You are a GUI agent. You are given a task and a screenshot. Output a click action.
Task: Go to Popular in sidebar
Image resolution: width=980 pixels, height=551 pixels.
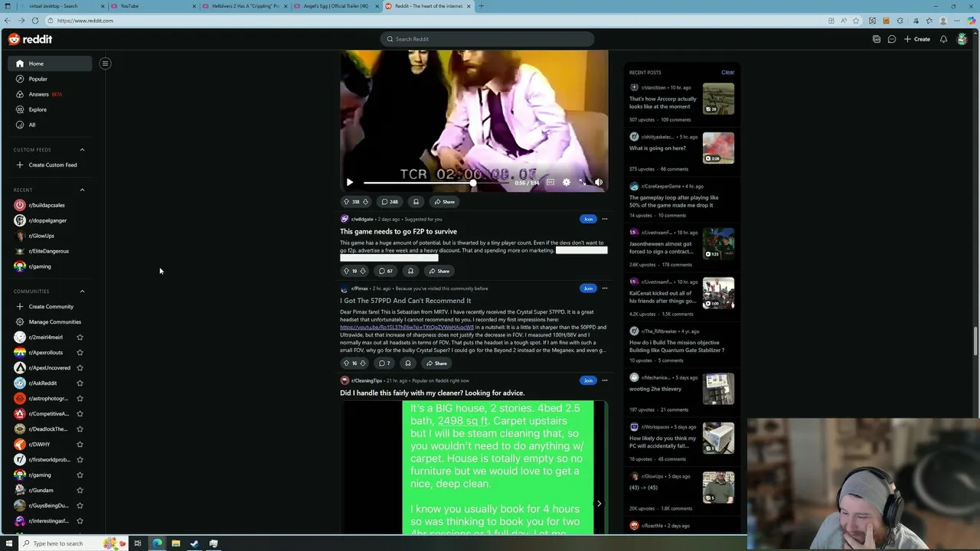point(51,79)
